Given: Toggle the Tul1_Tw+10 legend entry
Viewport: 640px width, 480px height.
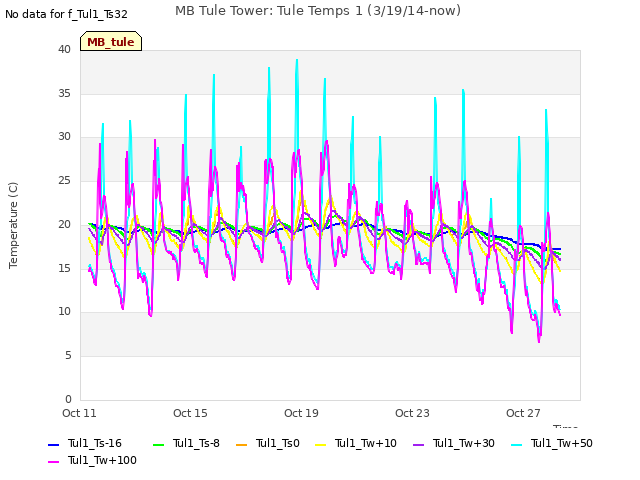Looking at the screenshot, I should click(x=356, y=443).
